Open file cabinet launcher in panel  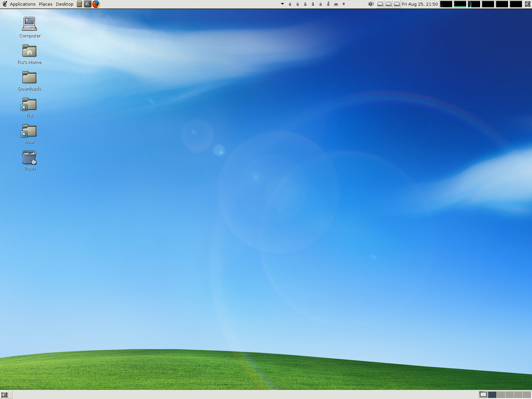click(x=79, y=4)
